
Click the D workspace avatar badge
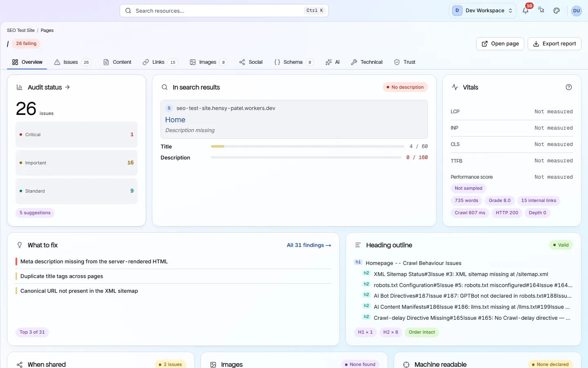(x=457, y=11)
